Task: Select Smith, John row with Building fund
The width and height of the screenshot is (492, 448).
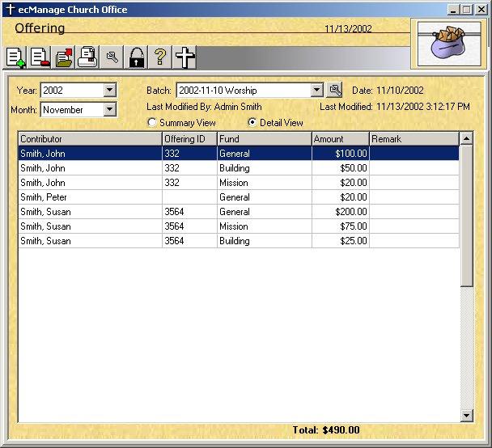Action: 239,168
